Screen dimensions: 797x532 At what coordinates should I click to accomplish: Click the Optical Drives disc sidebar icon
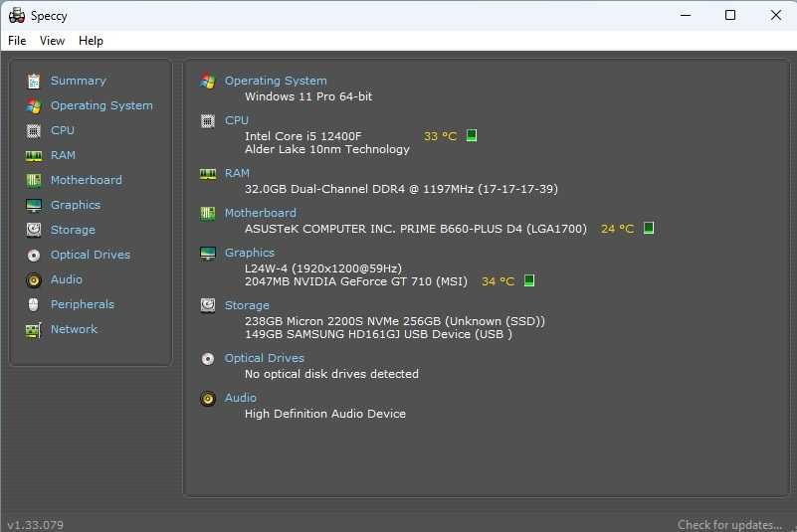34,256
